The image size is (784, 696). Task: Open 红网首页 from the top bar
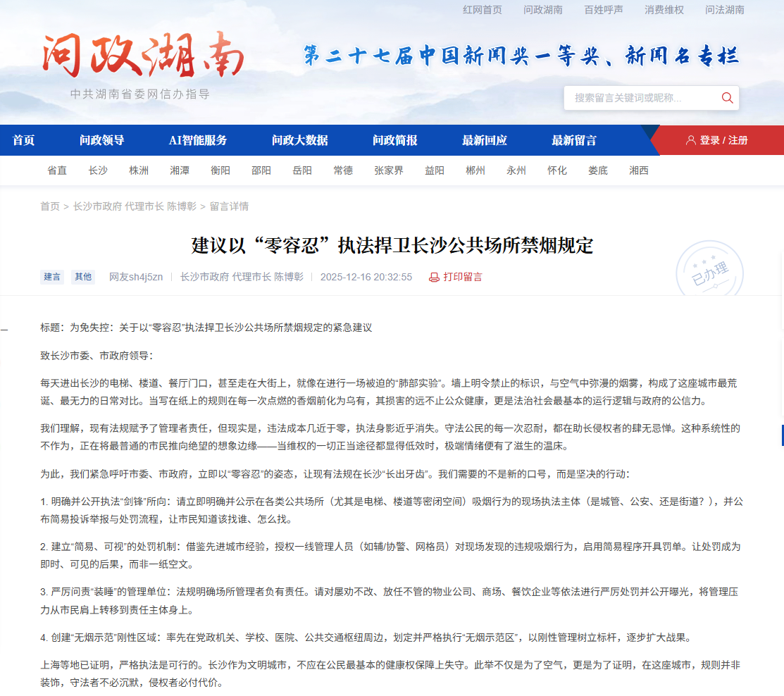coord(482,10)
